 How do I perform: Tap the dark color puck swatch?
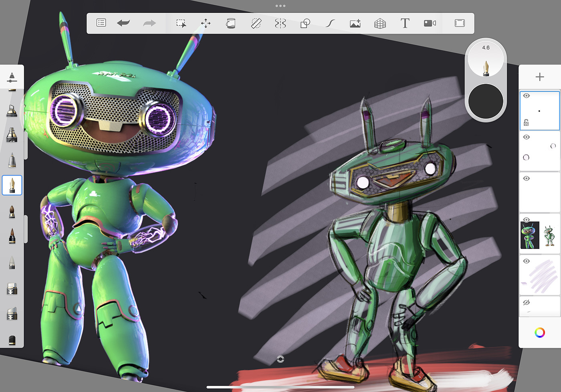coord(486,101)
